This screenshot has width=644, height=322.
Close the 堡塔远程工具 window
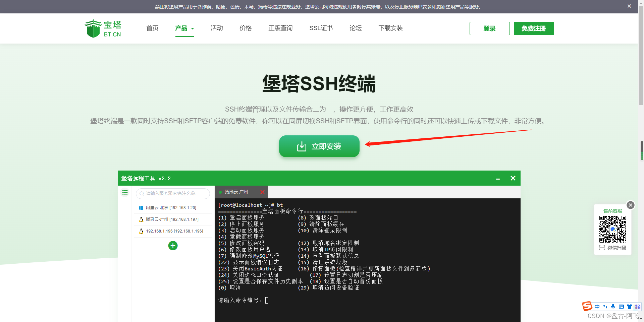point(513,178)
